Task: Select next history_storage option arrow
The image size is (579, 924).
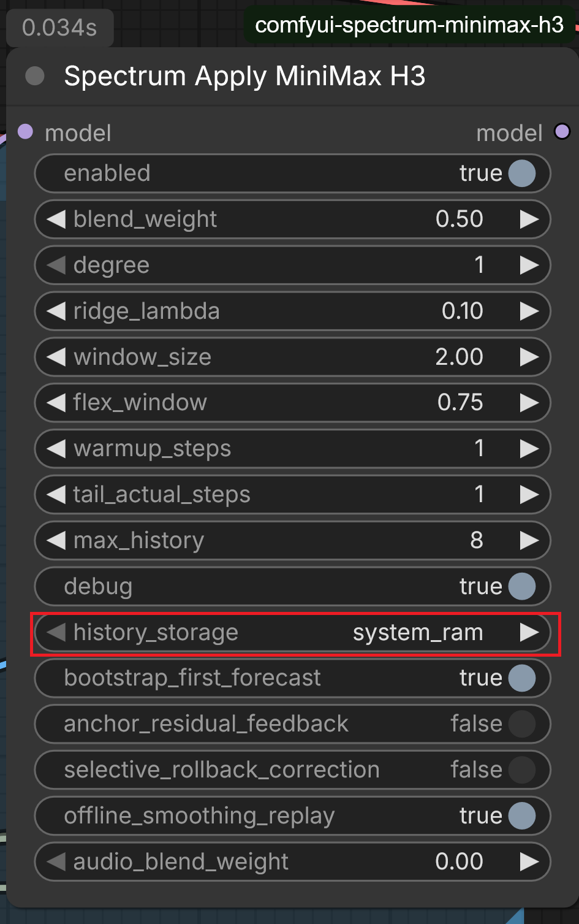Action: coord(529,632)
